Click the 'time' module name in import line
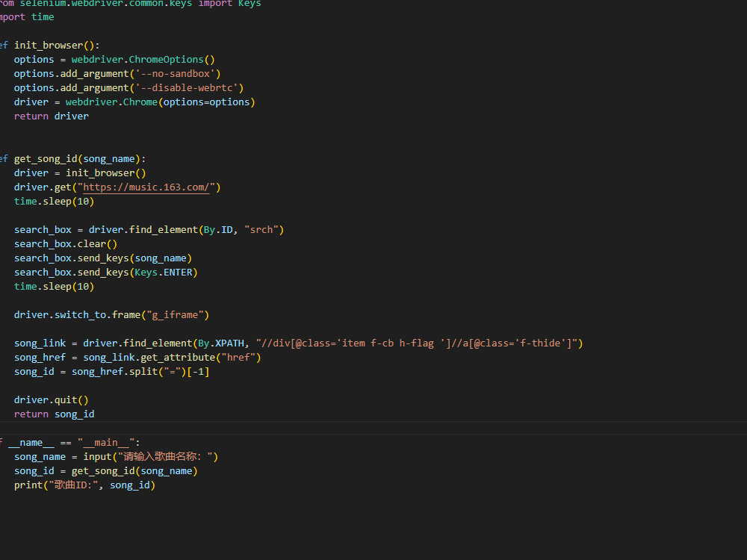Screen dimensions: 747x560 tap(43, 17)
